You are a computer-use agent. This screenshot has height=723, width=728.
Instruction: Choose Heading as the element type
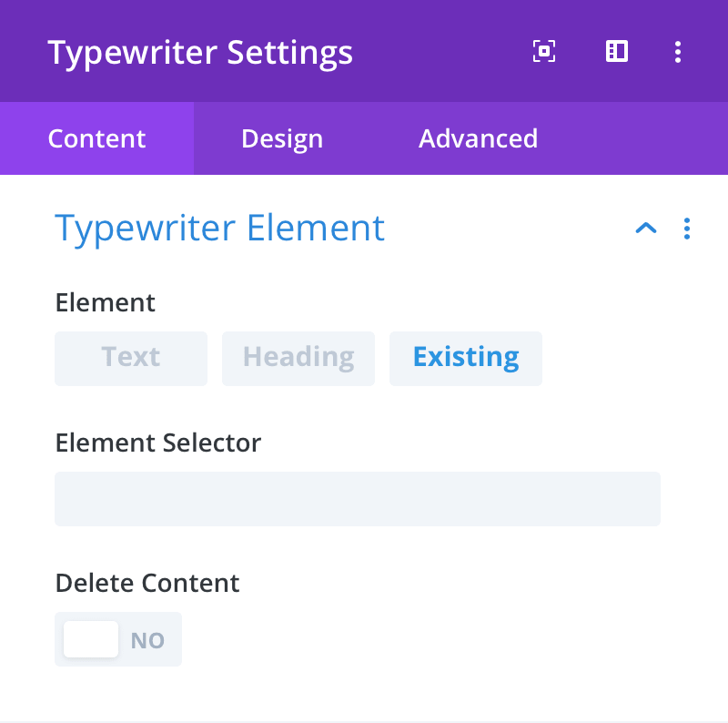[x=298, y=358]
